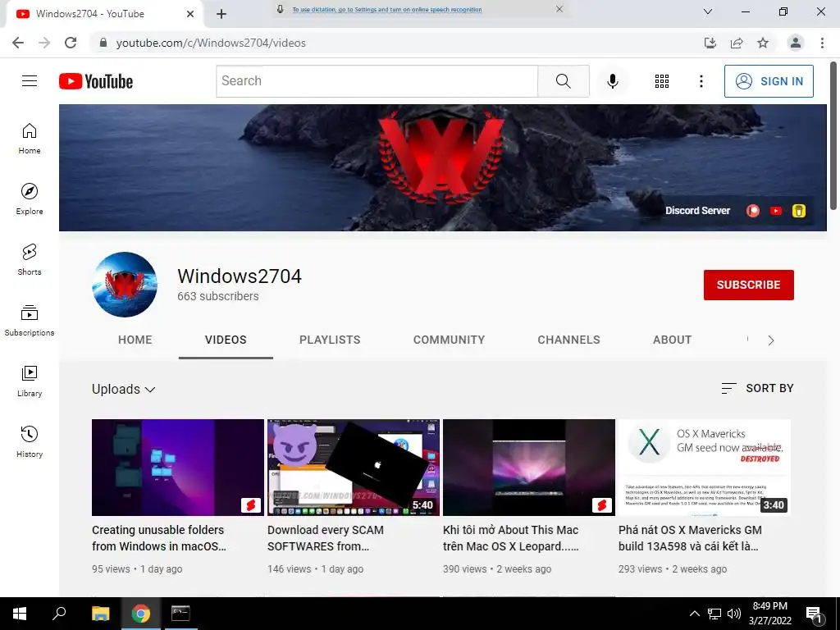The width and height of the screenshot is (840, 630).
Task: Switch to the Channels tab
Action: click(569, 340)
